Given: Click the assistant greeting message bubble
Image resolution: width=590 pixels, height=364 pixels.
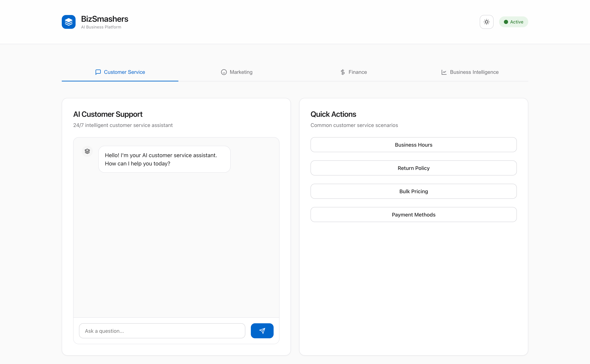Looking at the screenshot, I should point(164,159).
